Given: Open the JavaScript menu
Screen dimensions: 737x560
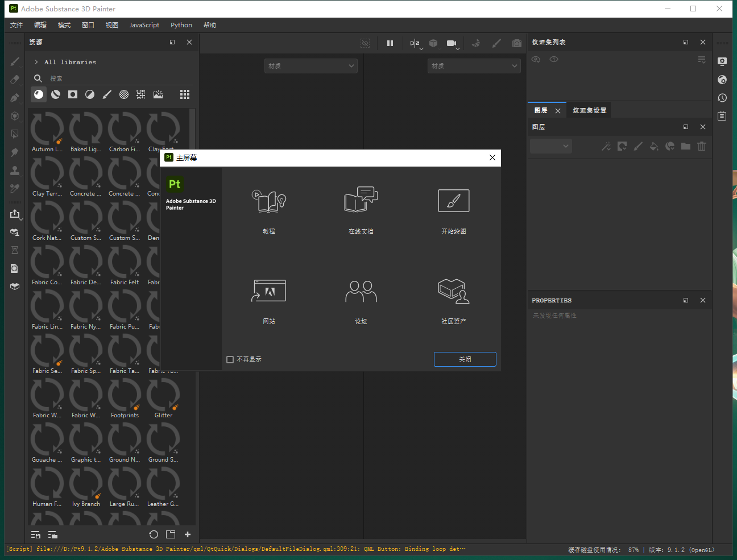Looking at the screenshot, I should [x=144, y=25].
